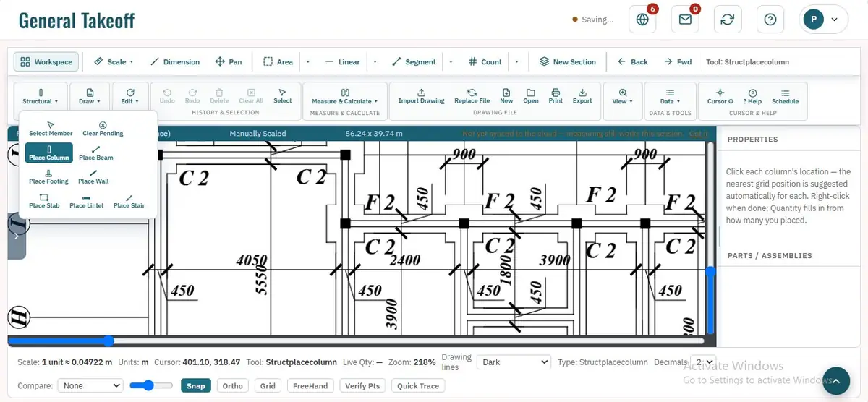Screen dimensions: 868x402
Task: Open the Schedule tool
Action: (x=785, y=96)
